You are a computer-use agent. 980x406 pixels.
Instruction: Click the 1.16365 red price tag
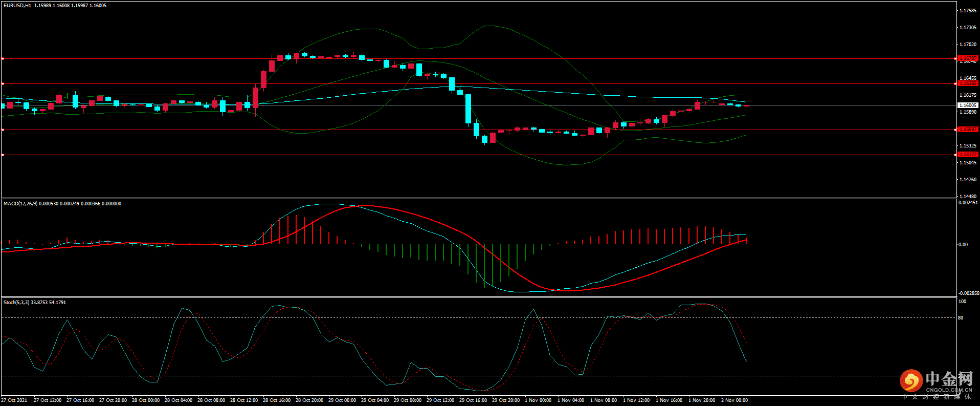tap(967, 83)
